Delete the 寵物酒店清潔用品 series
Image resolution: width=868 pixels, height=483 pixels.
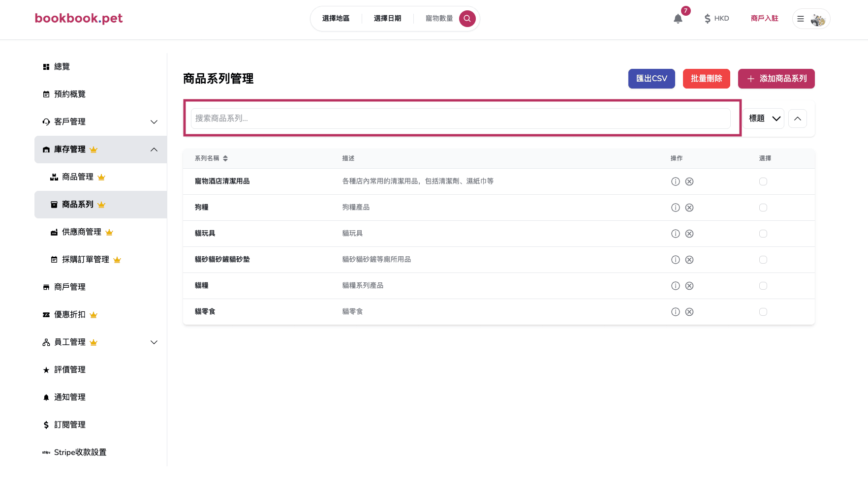point(689,181)
